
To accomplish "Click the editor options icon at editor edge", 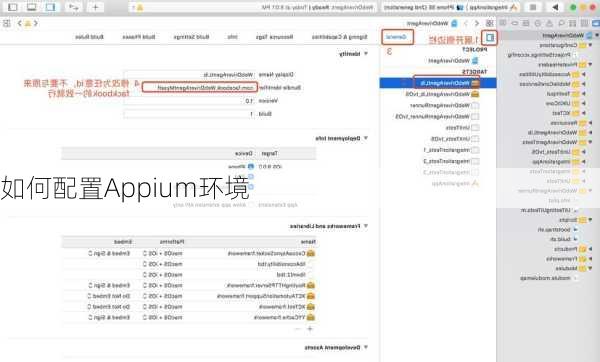I will (x=7, y=23).
